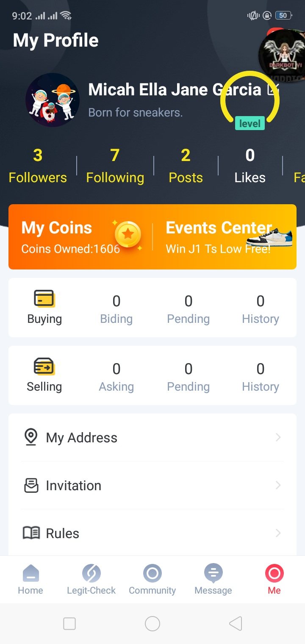View the 7 Following list

pos(115,166)
